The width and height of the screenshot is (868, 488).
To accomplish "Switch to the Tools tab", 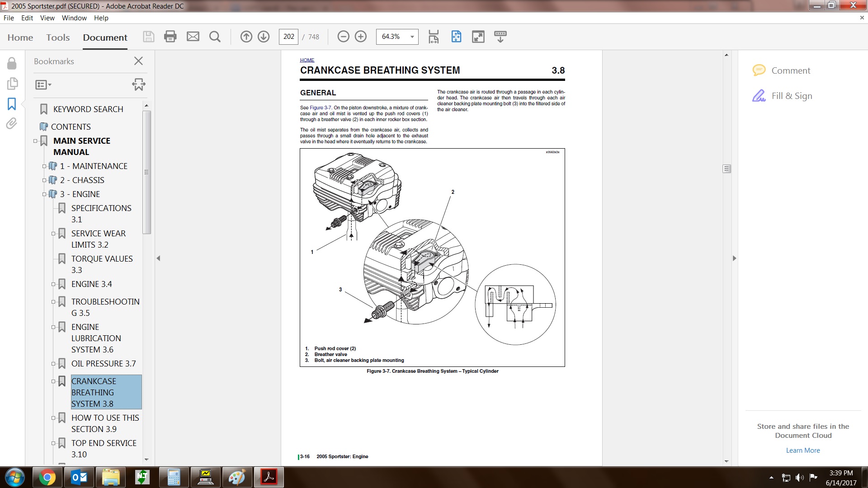I will pos(58,38).
